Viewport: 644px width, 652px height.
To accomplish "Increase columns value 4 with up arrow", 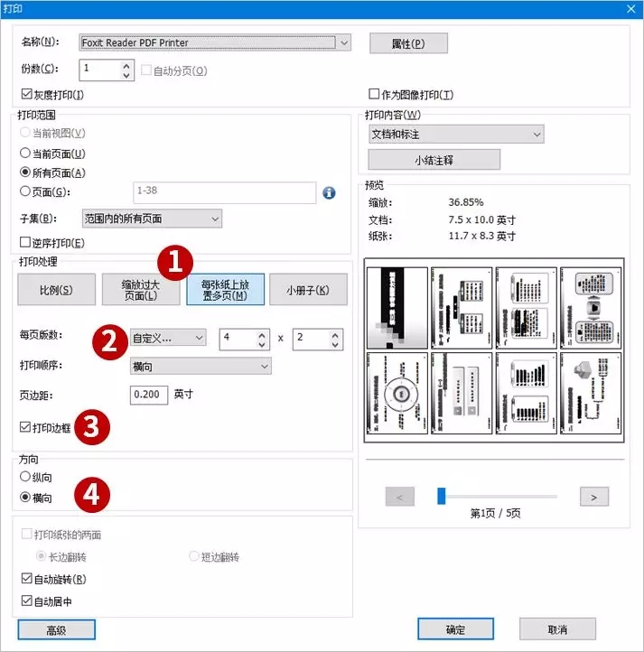I will click(262, 335).
